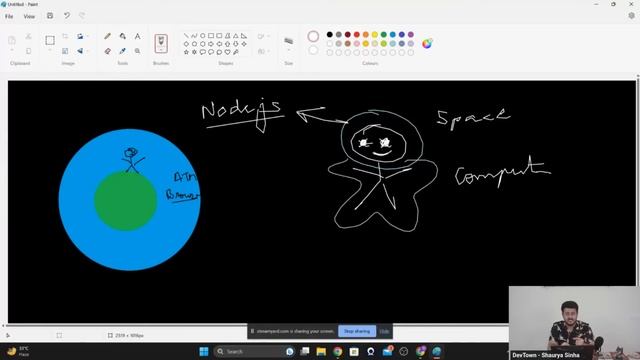This screenshot has height=360, width=640.
Task: Click the Resize and skew icon
Action: coord(65,51)
